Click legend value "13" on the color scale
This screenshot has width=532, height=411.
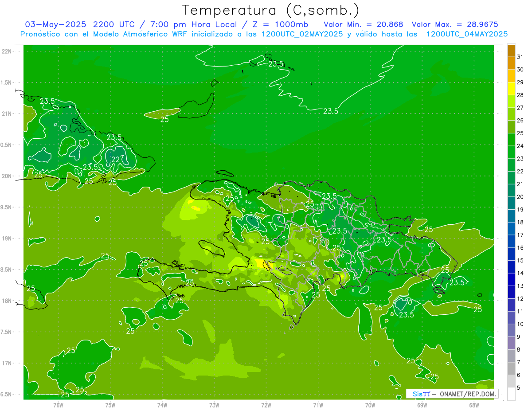tap(520, 286)
